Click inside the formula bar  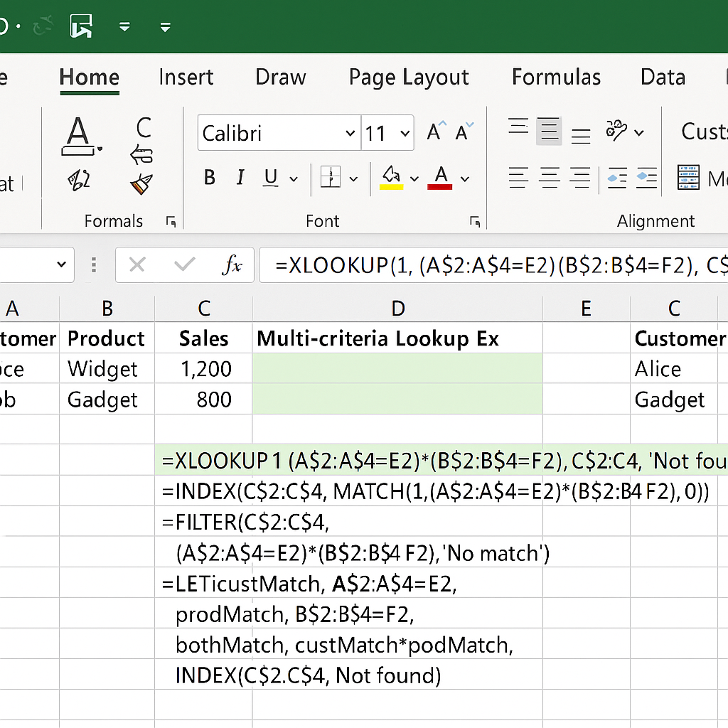(x=498, y=264)
